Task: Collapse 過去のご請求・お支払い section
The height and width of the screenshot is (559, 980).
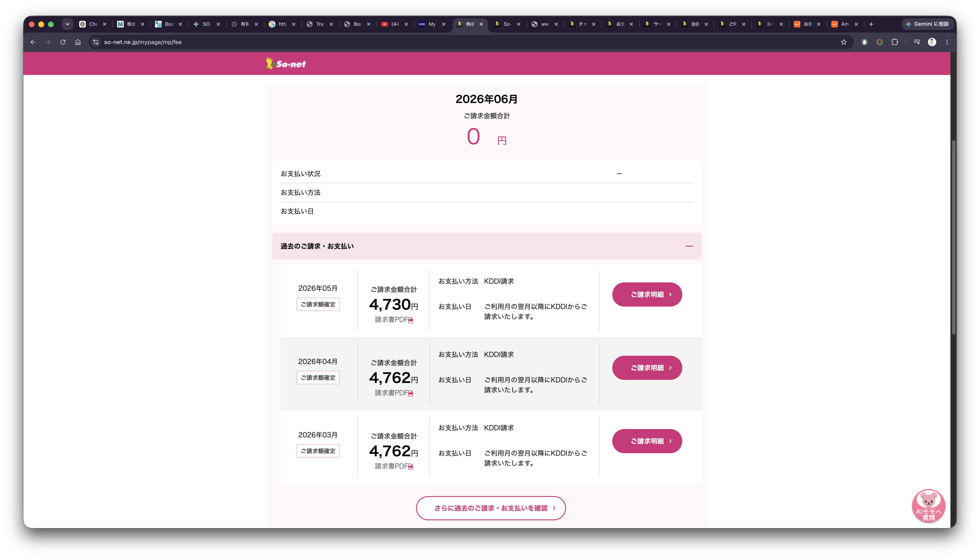Action: (x=486, y=246)
